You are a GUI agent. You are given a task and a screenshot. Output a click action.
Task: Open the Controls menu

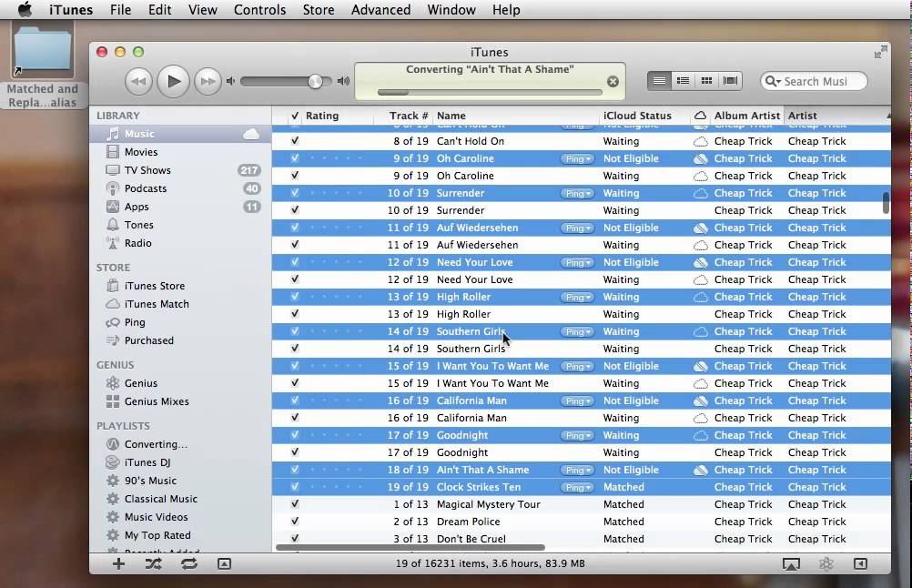(260, 10)
